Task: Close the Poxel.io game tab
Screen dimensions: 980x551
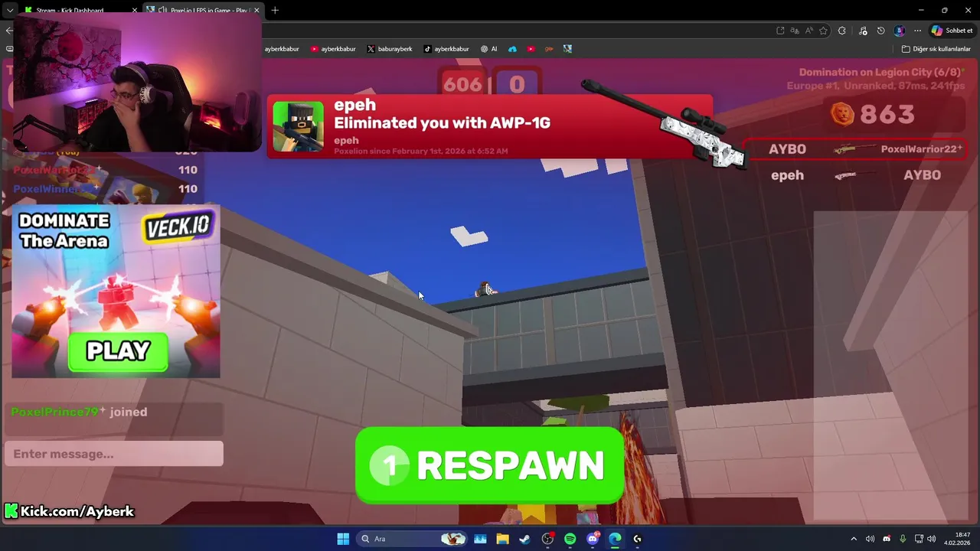Action: (256, 10)
